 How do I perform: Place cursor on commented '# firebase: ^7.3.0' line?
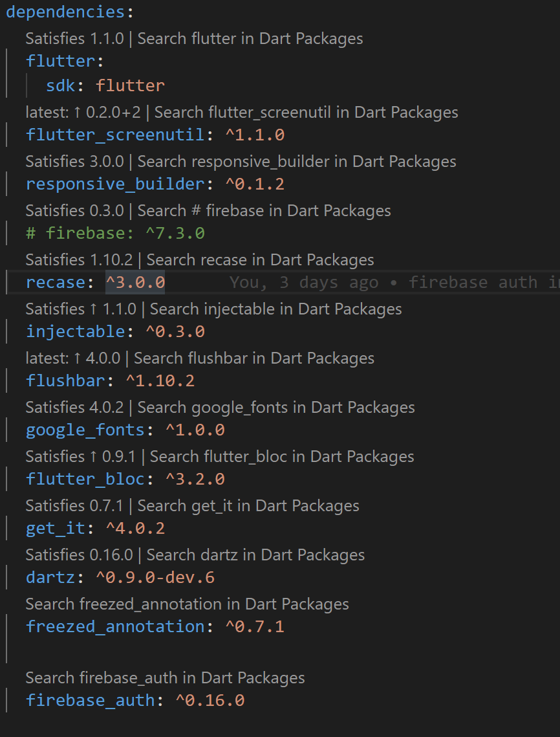click(x=115, y=233)
